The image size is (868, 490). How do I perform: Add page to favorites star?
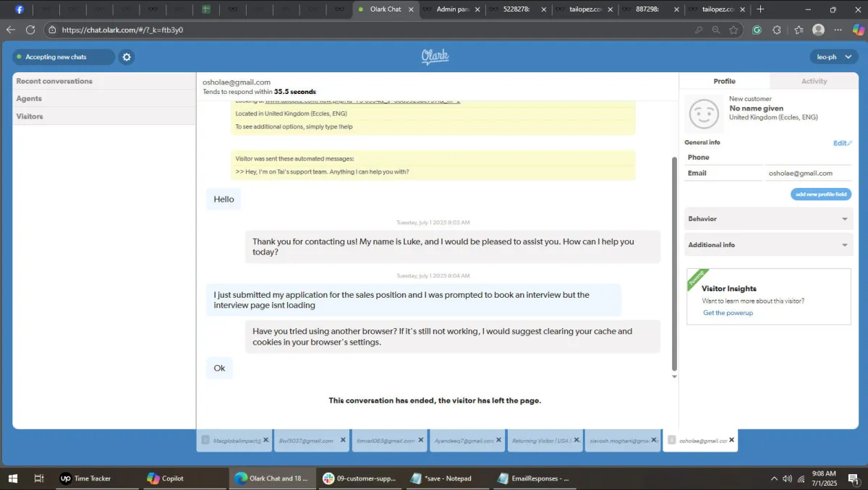(733, 30)
